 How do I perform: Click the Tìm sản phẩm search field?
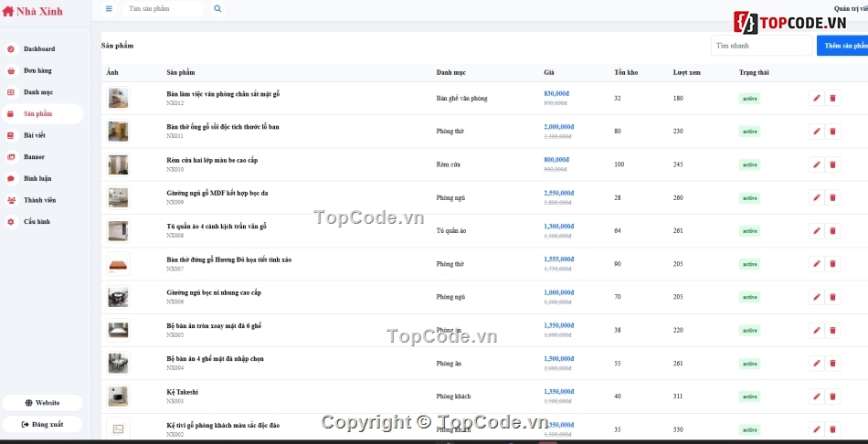[x=163, y=8]
